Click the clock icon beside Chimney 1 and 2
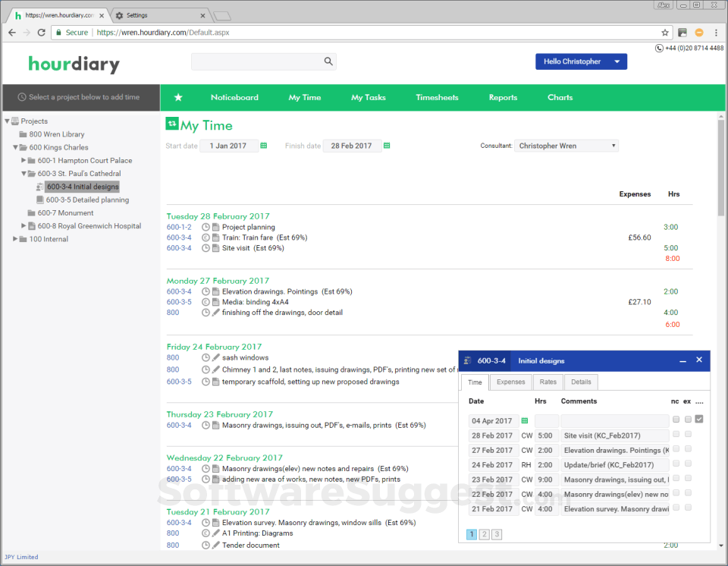Screen dimensions: 728x566 pos(206,369)
